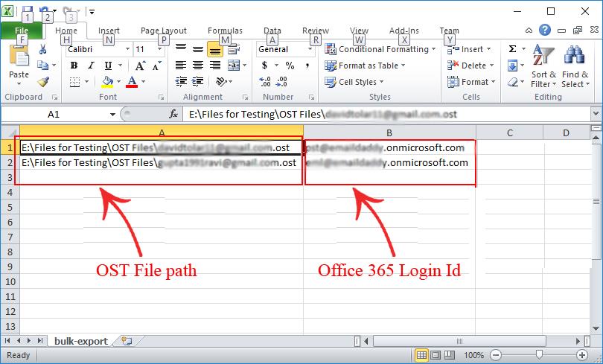Open Sort & Filter menu
Image resolution: width=603 pixels, height=364 pixels.
[543, 66]
